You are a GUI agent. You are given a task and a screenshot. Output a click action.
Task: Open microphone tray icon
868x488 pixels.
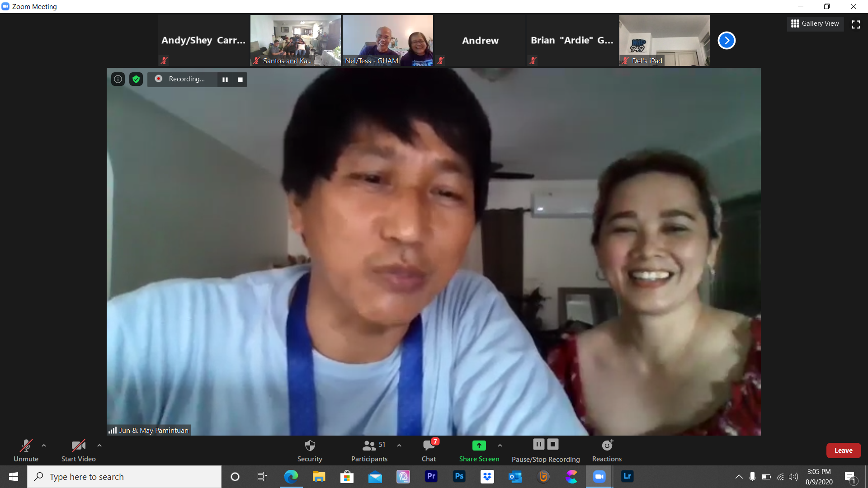[x=752, y=477]
